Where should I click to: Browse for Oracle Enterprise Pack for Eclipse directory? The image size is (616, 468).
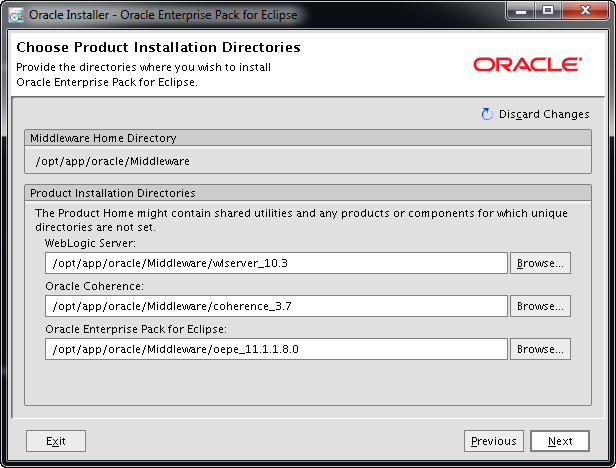tap(540, 349)
